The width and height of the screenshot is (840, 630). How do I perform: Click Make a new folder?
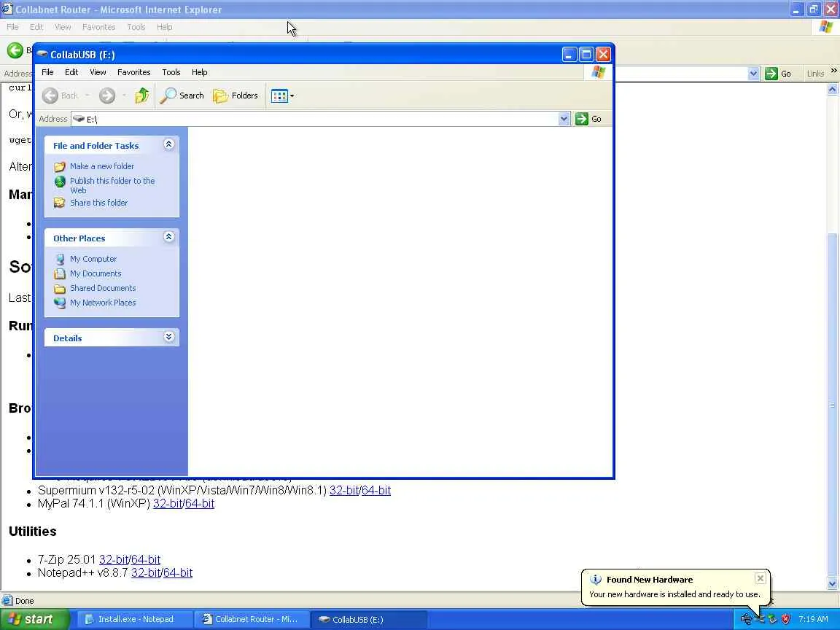point(102,166)
